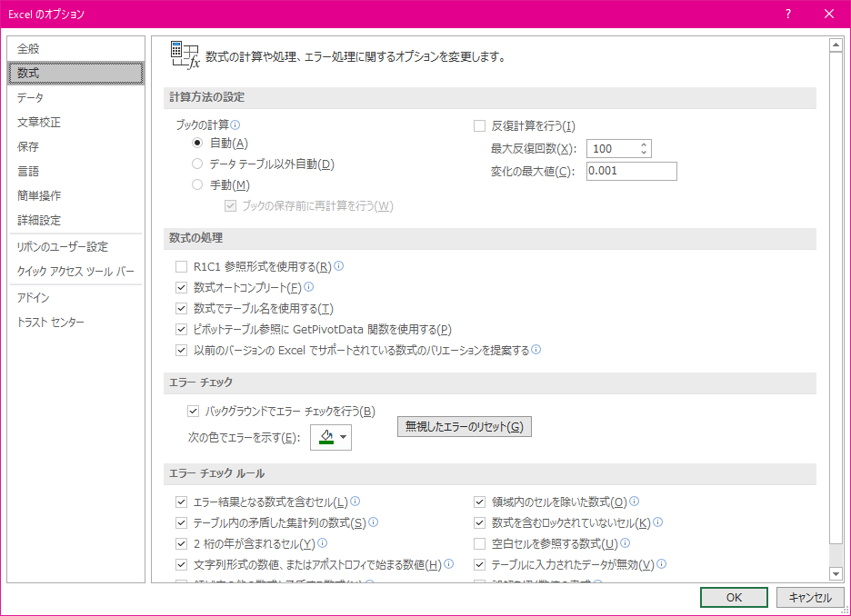Screen dimensions: 851x616
Task: Open the 文章校正 options category
Action: pos(76,123)
